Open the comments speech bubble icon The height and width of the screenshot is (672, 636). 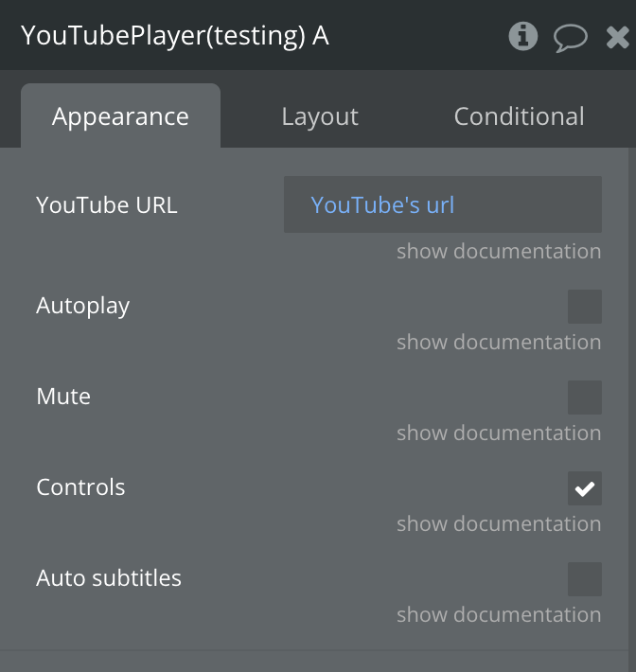pos(570,38)
